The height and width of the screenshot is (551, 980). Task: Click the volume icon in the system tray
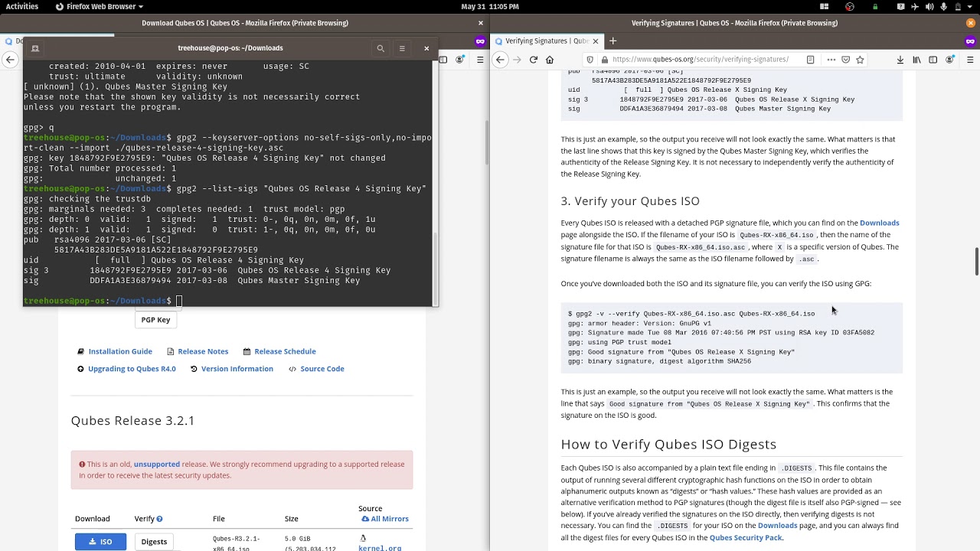pos(929,6)
